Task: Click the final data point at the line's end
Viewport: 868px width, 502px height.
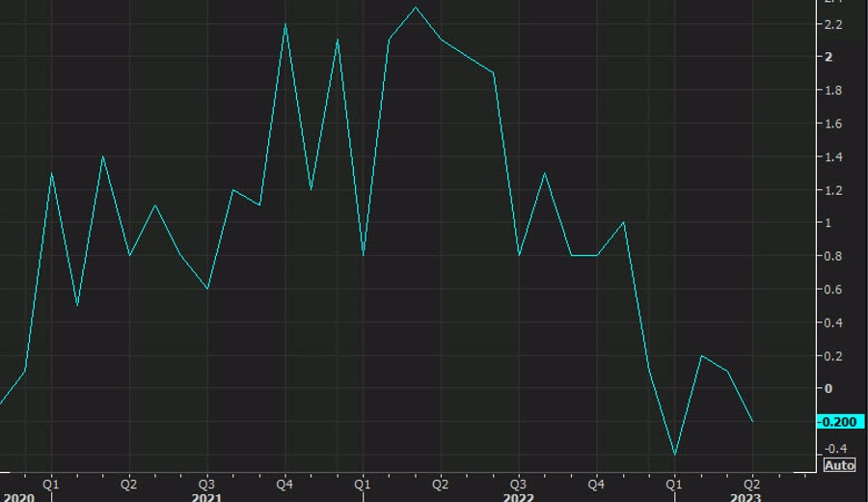Action: pos(752,421)
